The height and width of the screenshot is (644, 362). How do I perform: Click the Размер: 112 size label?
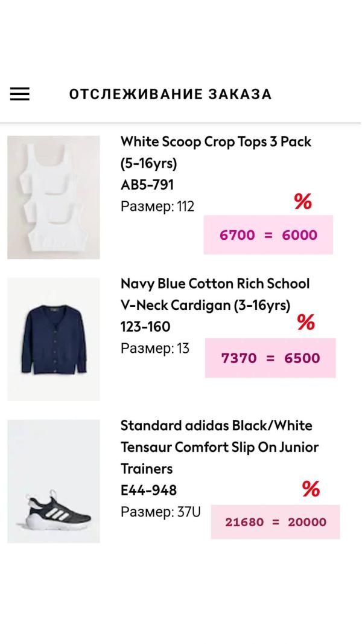pos(157,207)
